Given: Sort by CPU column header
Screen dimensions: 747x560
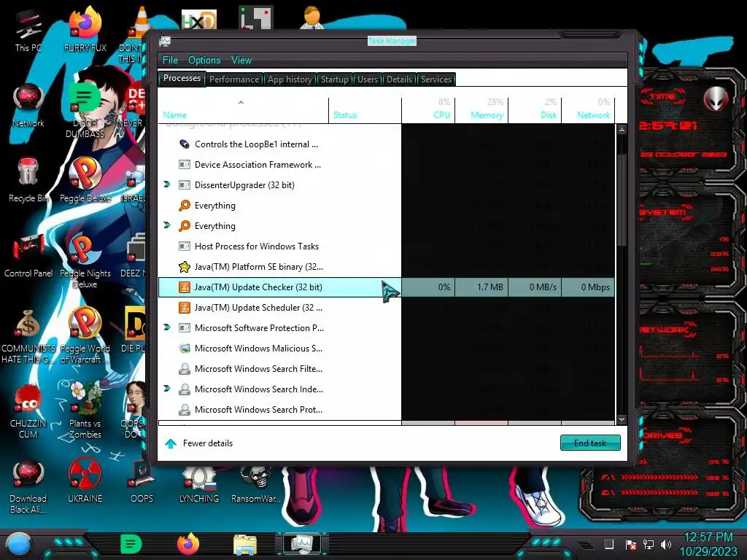Looking at the screenshot, I should click(428, 111).
